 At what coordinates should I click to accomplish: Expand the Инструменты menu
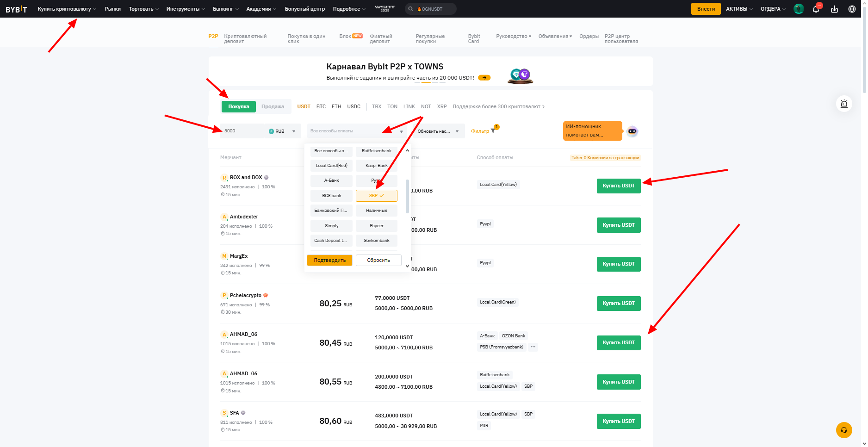click(186, 9)
